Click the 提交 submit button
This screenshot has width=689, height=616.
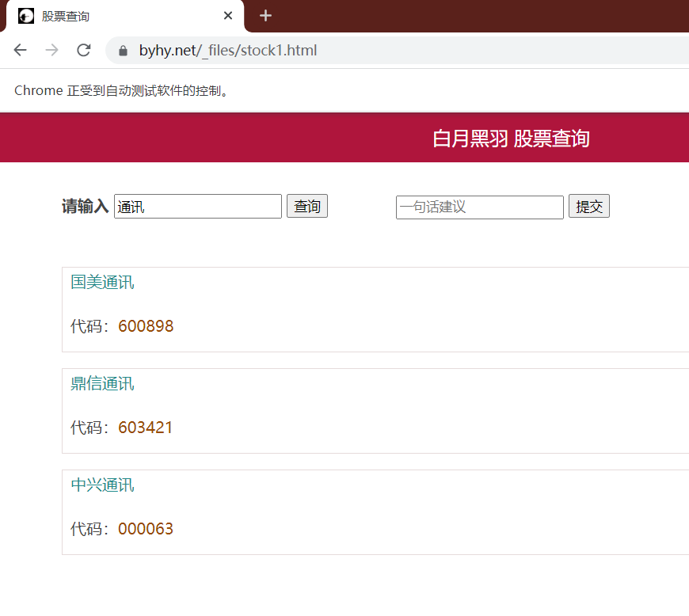[588, 206]
